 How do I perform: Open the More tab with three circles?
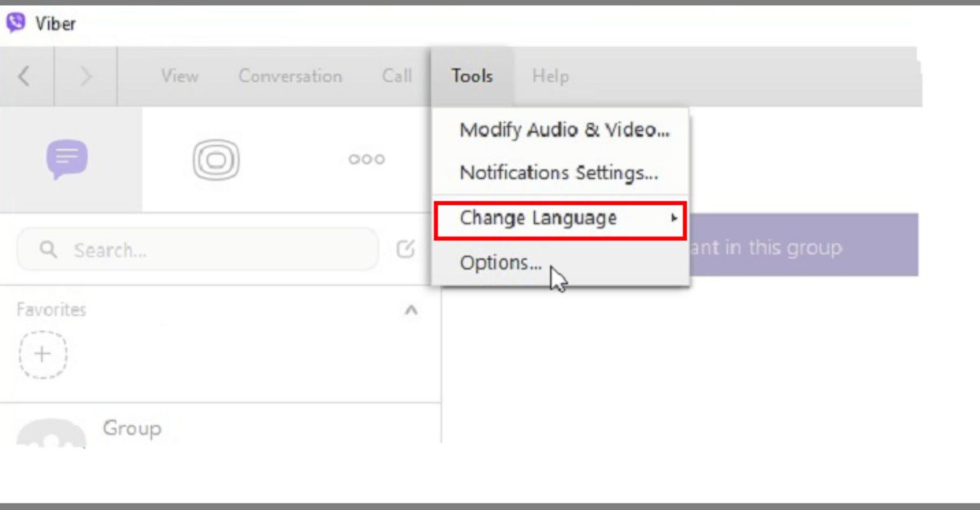click(x=367, y=159)
